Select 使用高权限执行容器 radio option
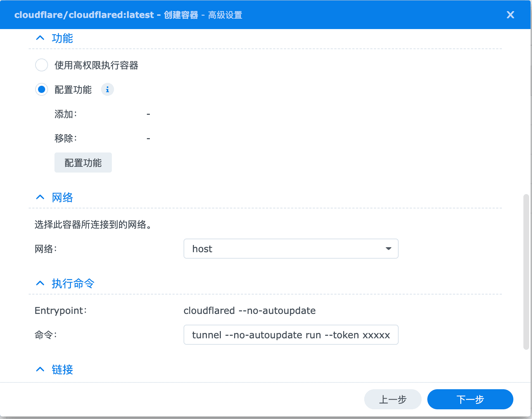 point(42,65)
